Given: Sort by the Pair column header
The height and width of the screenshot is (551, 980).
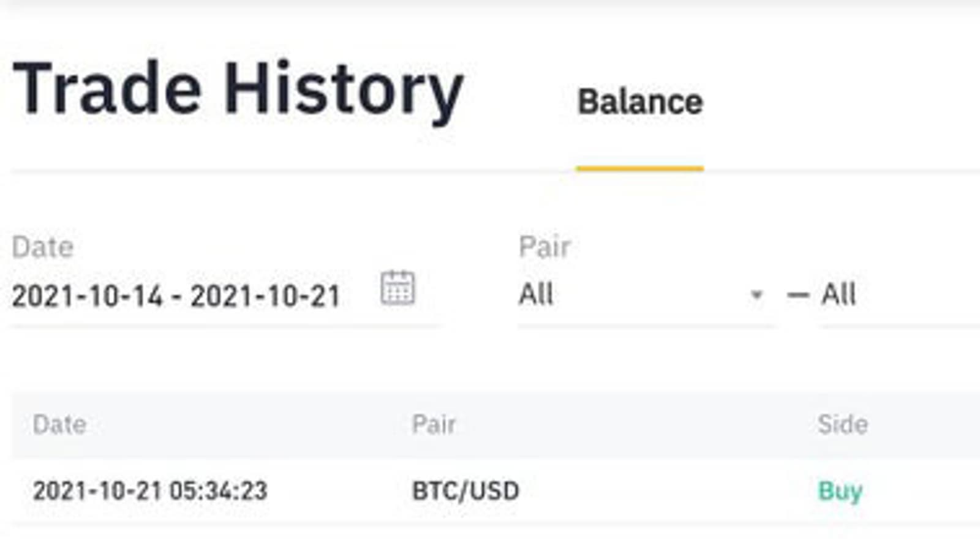Looking at the screenshot, I should click(434, 424).
